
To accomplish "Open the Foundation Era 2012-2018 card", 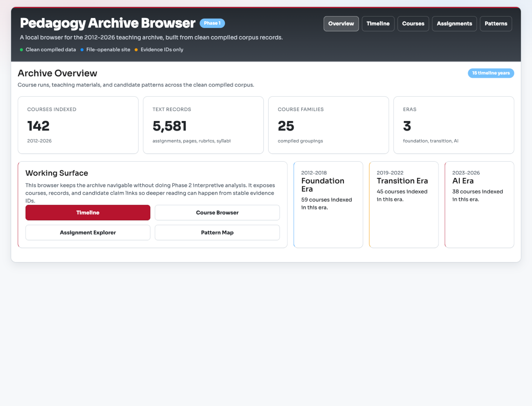I will [x=328, y=204].
